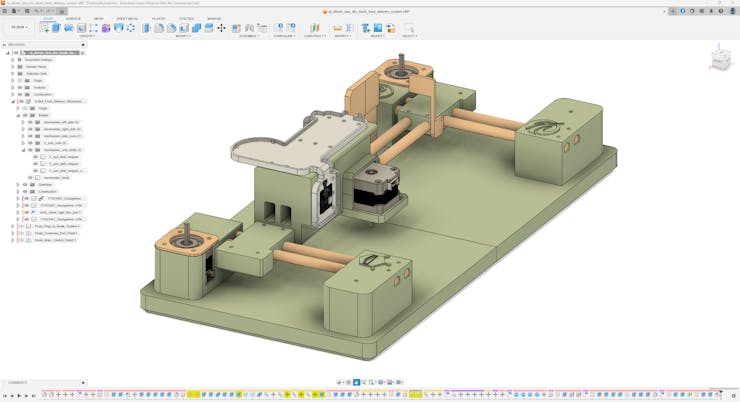Click the timeline settings gear icon
The width and height of the screenshot is (740, 402).
tap(733, 395)
